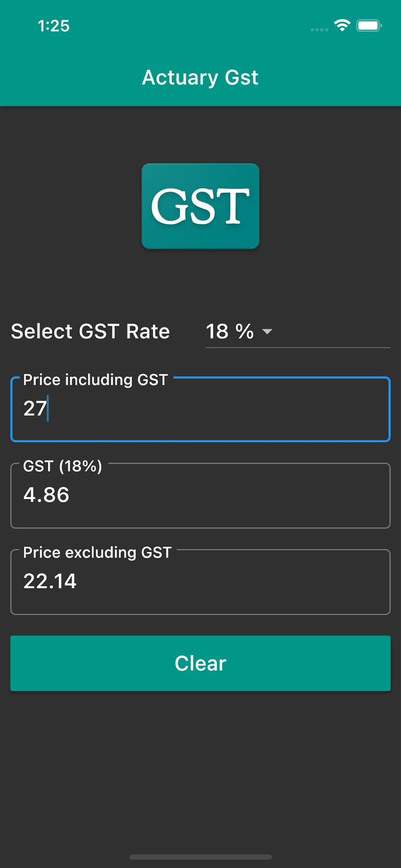Click inside the Price including GST field
Image resolution: width=401 pixels, height=868 pixels.
click(x=200, y=409)
